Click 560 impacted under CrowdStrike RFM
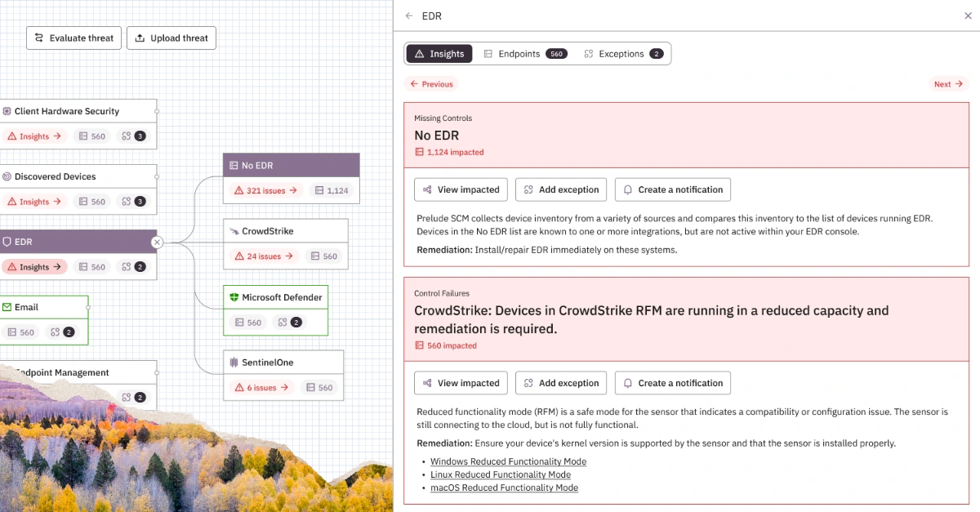Image resolution: width=980 pixels, height=512 pixels. click(446, 345)
